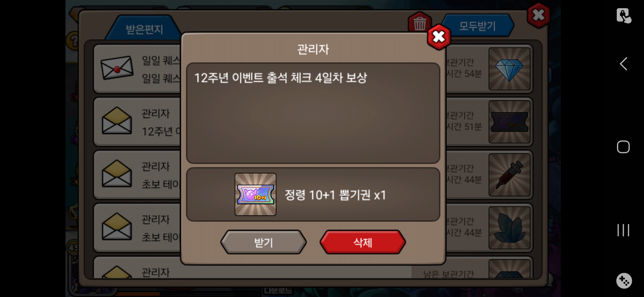Viewport: 644px width, 297px height.
Task: Open the sealed daily quest envelope
Action: pyautogui.click(x=117, y=68)
